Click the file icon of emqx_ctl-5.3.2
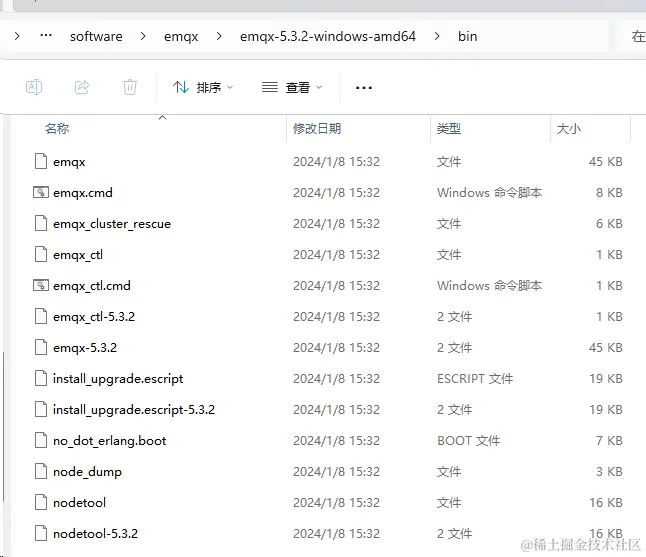 pyautogui.click(x=41, y=316)
